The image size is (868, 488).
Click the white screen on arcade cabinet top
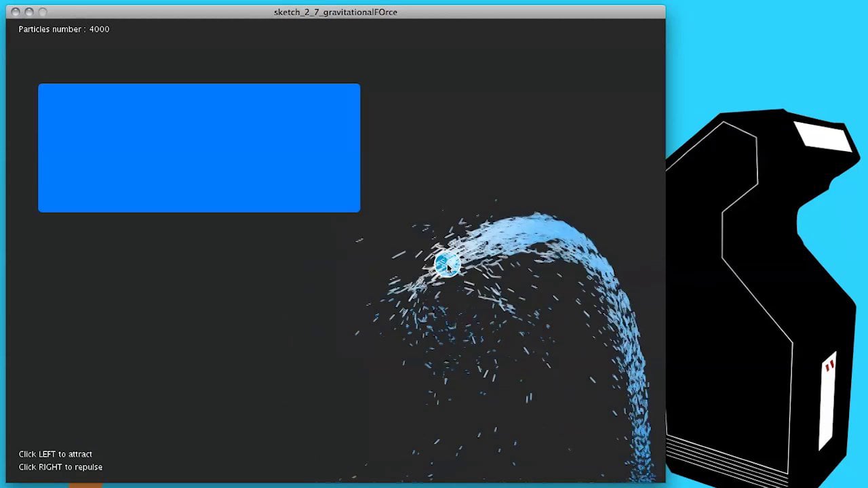pyautogui.click(x=823, y=136)
